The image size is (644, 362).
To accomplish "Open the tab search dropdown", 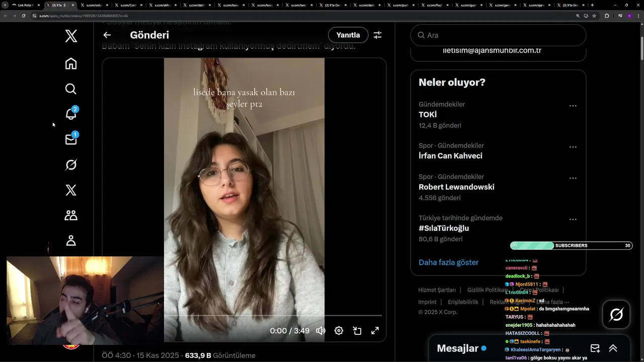I will (x=5, y=5).
